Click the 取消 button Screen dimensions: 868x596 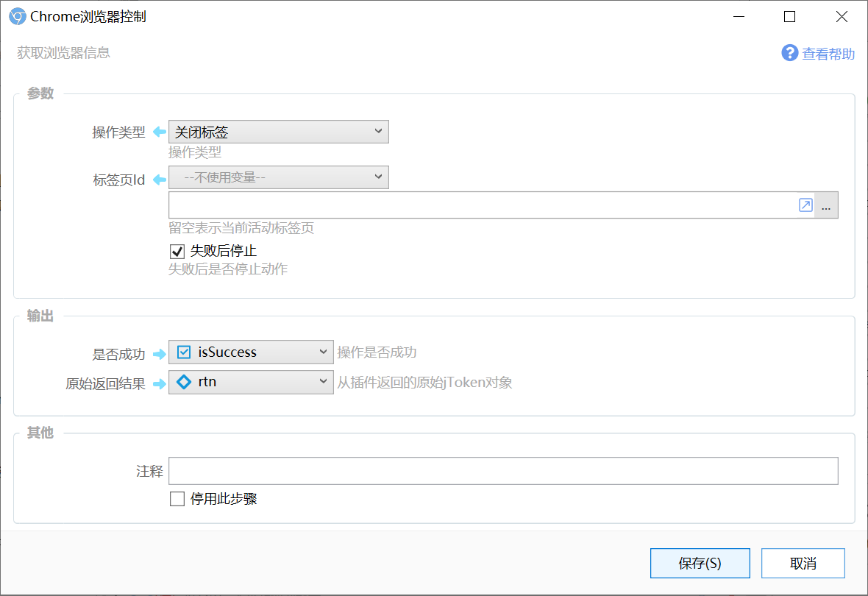pos(803,564)
